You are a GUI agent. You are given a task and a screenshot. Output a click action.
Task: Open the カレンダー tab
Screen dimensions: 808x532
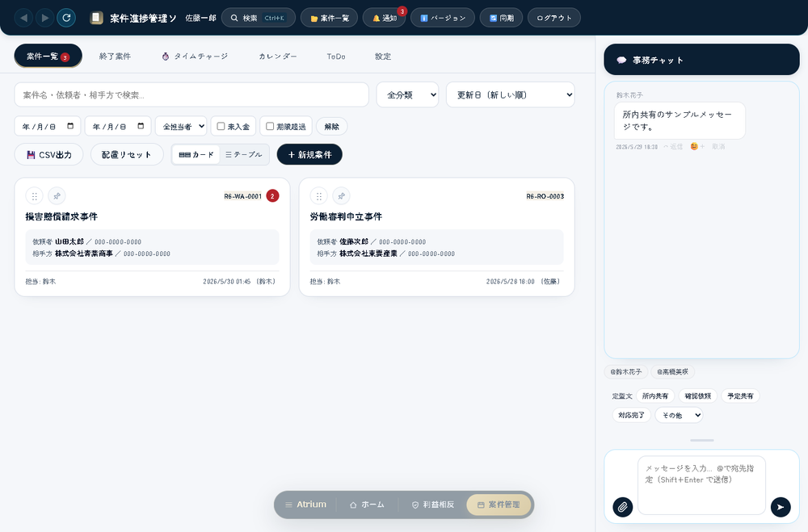[x=278, y=57]
